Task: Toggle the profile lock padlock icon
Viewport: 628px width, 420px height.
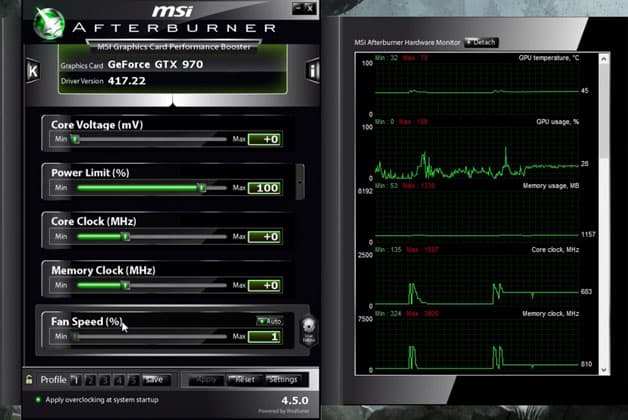Action: (29, 379)
